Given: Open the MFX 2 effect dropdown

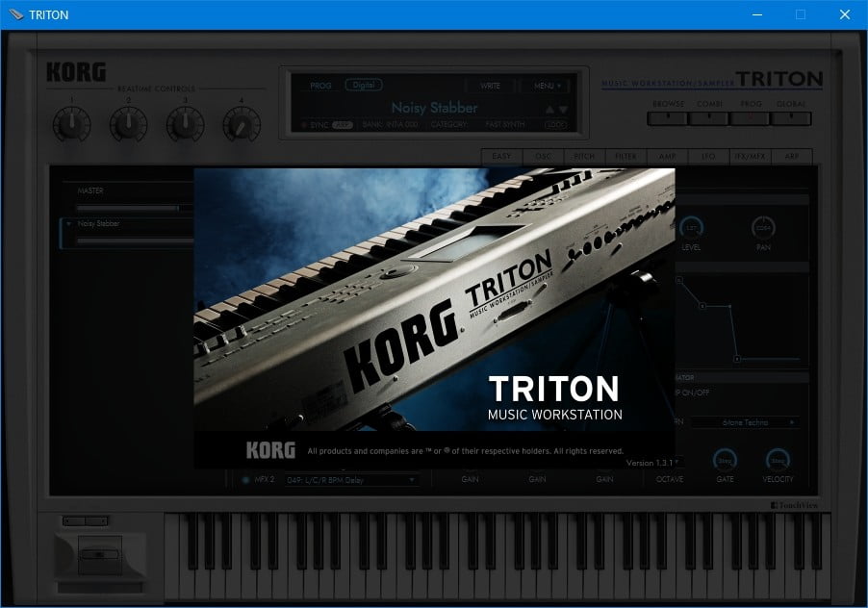Looking at the screenshot, I should (x=351, y=480).
